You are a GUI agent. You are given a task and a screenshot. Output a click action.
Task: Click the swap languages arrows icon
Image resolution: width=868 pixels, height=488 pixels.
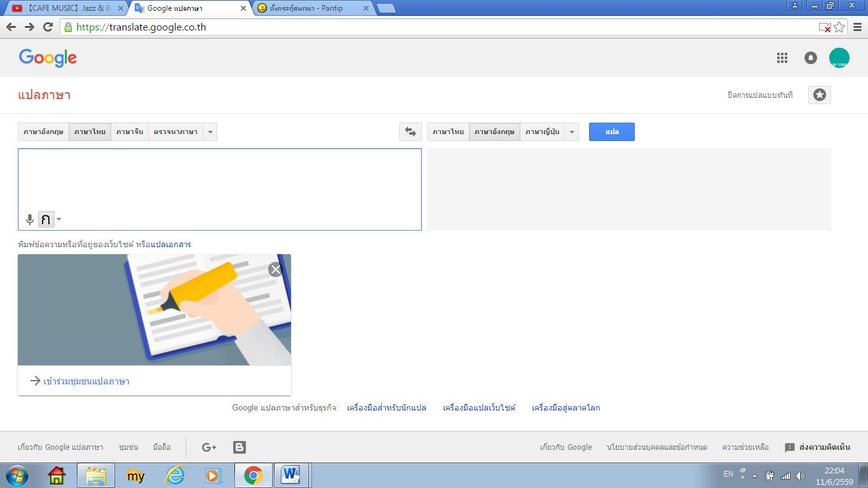point(410,132)
